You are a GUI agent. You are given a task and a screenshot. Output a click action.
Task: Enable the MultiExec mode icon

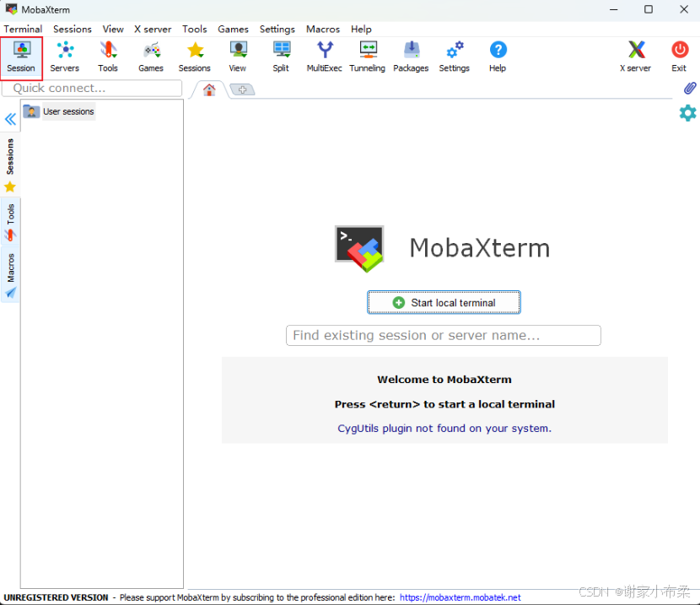pos(325,57)
